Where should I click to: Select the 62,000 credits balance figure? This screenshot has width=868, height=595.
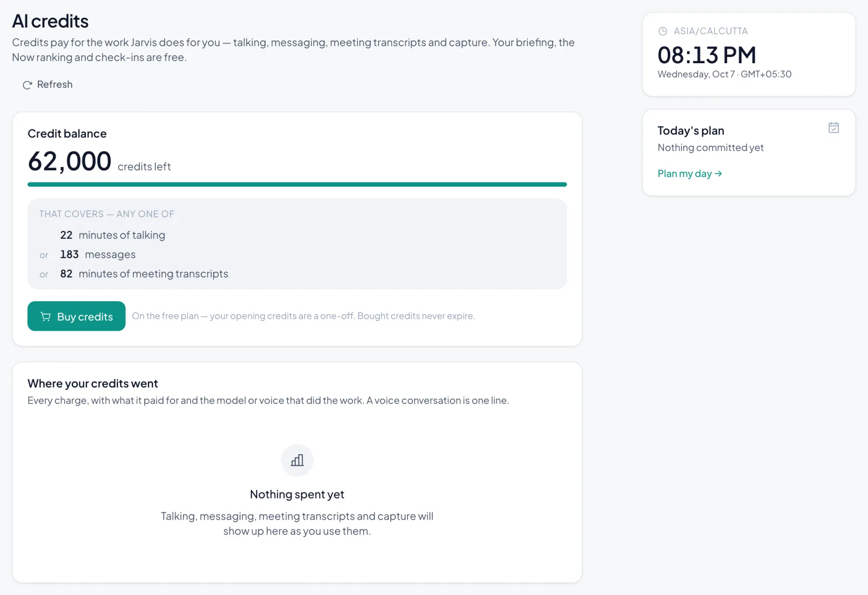(69, 161)
